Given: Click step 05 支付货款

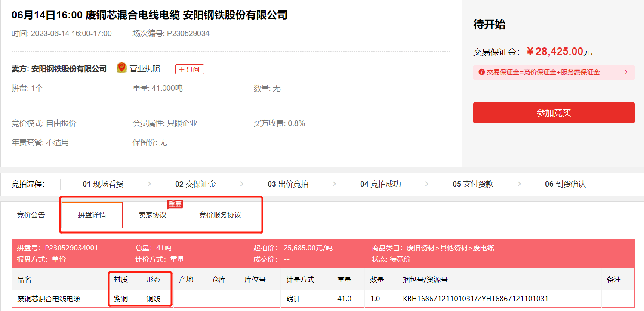Looking at the screenshot, I should pos(473,184).
